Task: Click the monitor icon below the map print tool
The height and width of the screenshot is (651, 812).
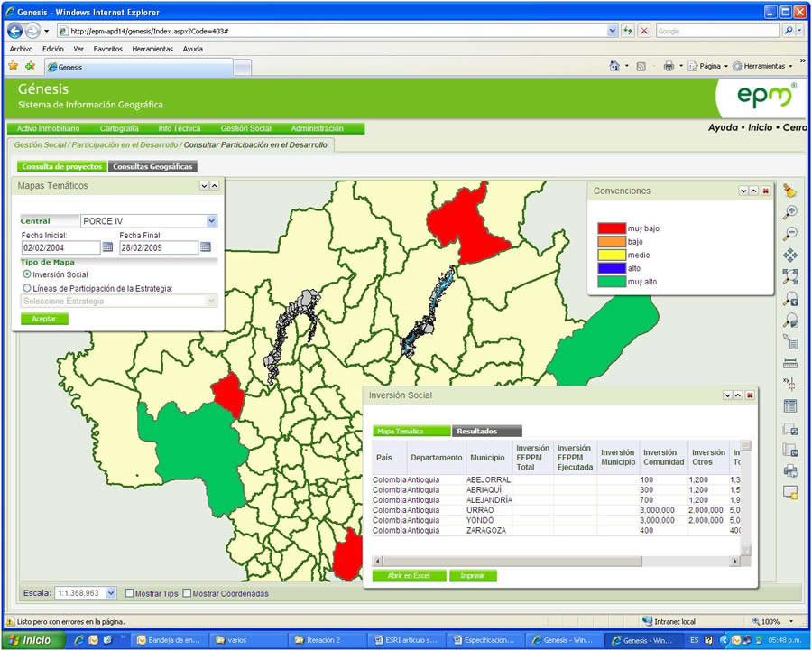Action: (790, 492)
